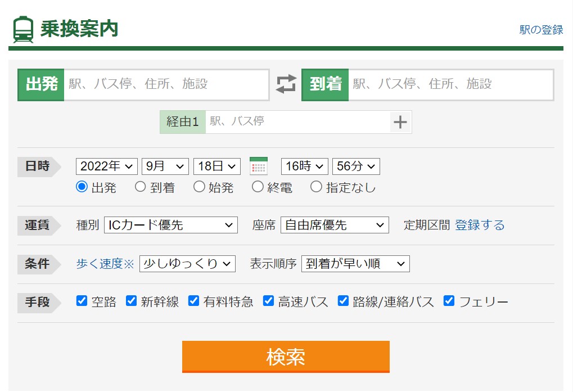Screen dimensions: 573x392
Task: Click the swap departure and arrival icon
Action: tap(286, 84)
